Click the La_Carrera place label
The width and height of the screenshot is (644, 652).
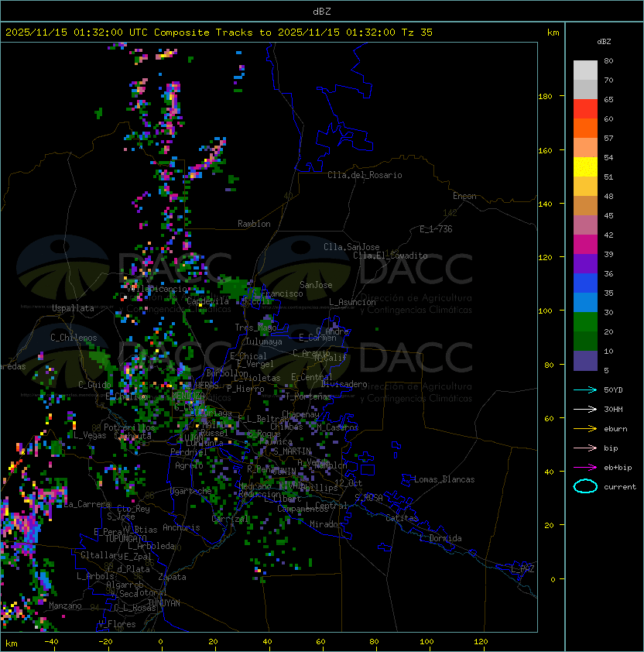[x=87, y=504]
